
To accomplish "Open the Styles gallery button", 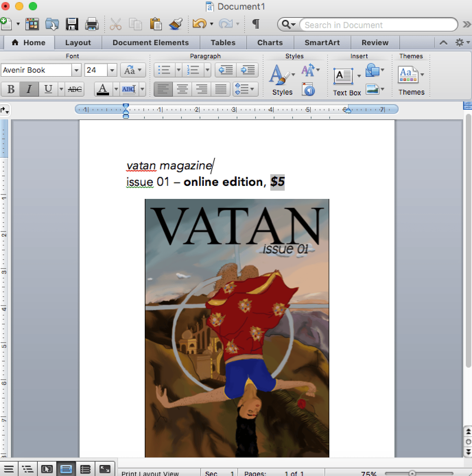I will 282,80.
